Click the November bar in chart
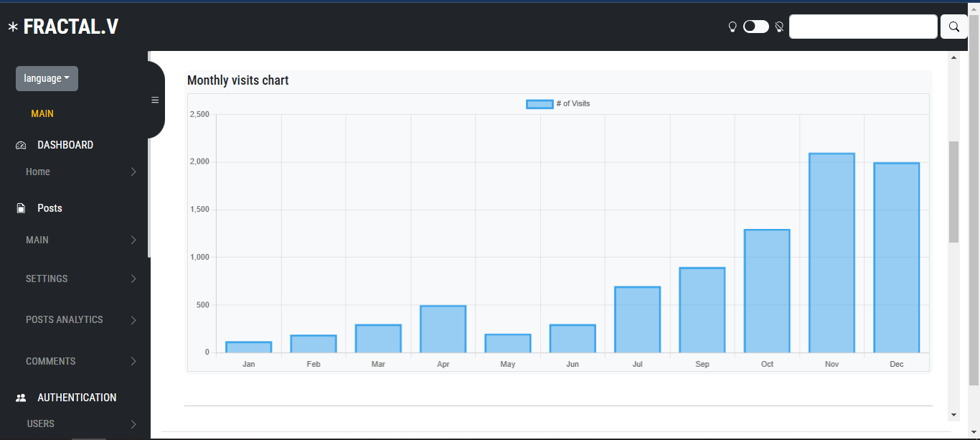This screenshot has height=440, width=980. (831, 253)
